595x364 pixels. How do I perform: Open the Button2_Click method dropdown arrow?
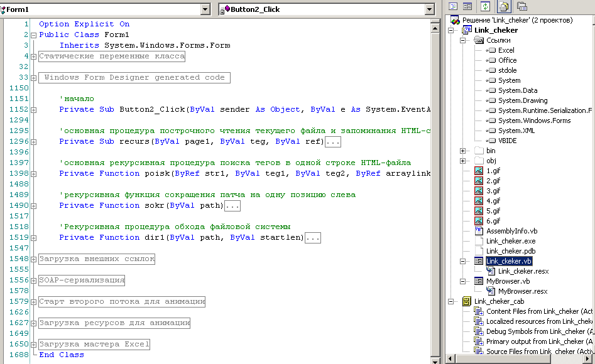coord(429,9)
